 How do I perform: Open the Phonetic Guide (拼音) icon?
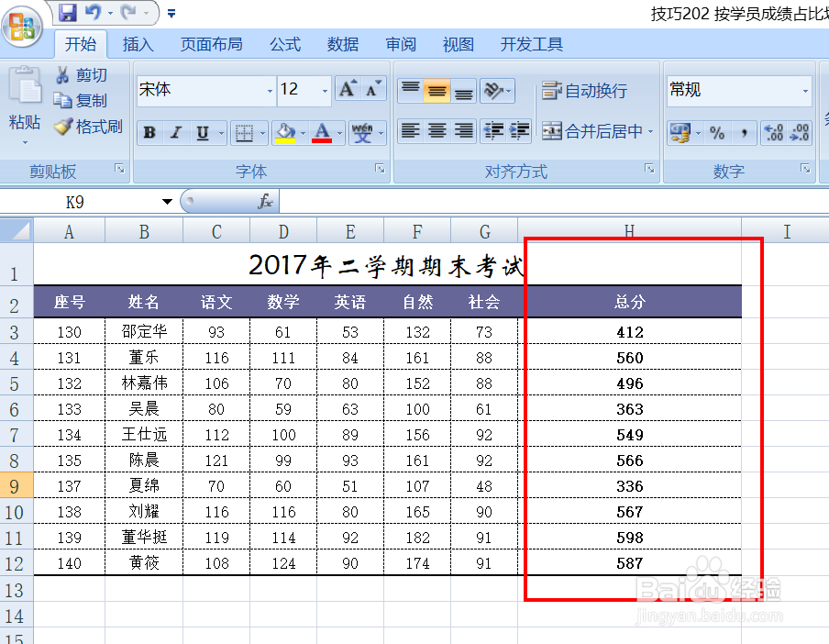361,132
